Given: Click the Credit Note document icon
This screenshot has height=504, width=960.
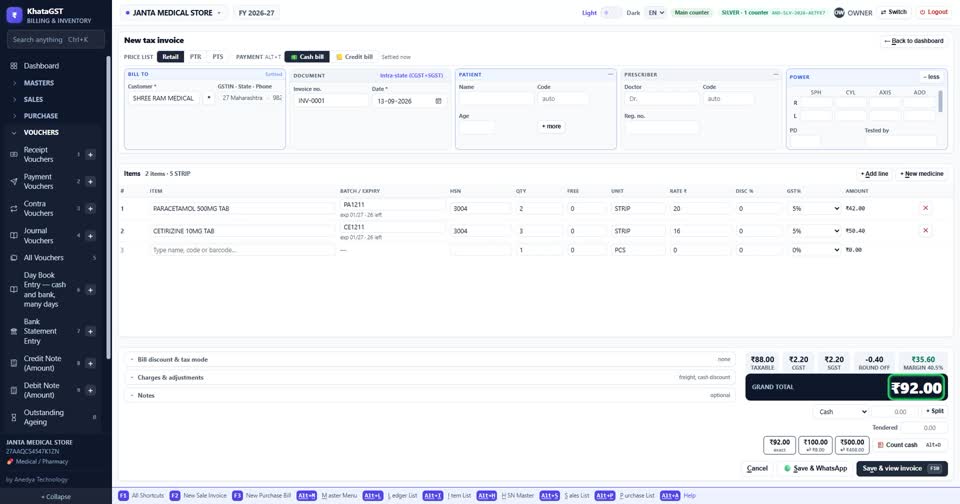Looking at the screenshot, I should pyautogui.click(x=13, y=363).
